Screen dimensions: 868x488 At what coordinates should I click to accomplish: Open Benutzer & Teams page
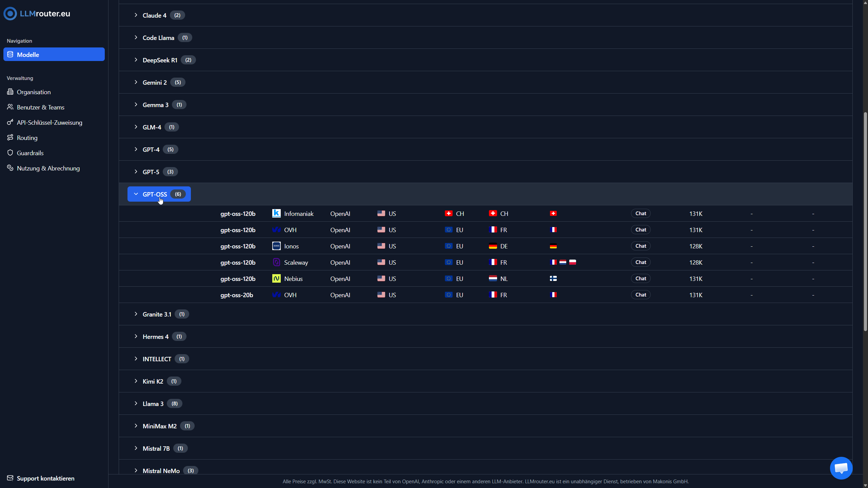coord(40,107)
